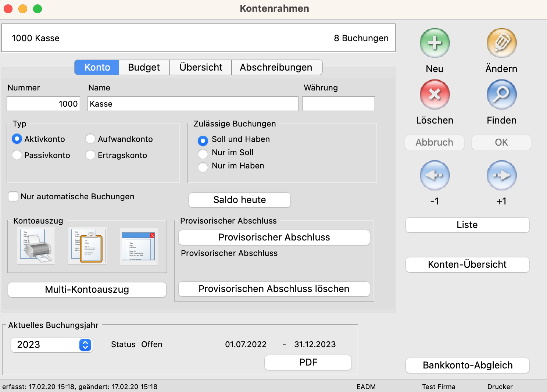Select the Ertragskonto account type

(x=90, y=155)
